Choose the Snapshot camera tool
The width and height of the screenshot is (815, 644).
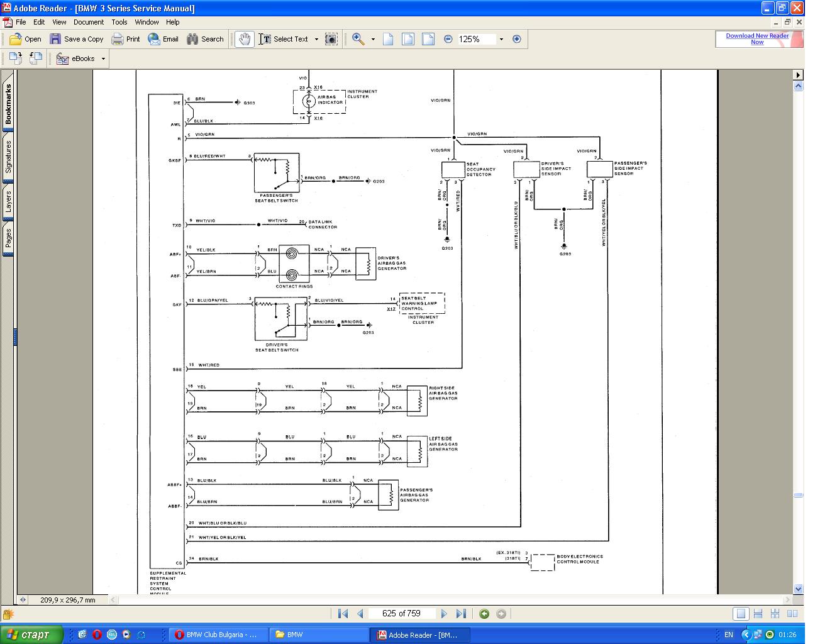tap(331, 39)
